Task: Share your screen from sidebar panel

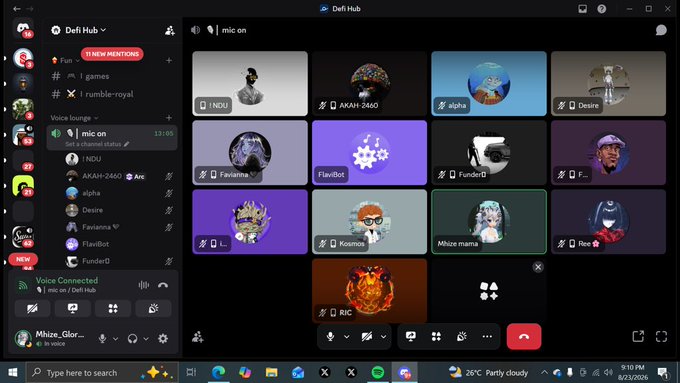Action: pyautogui.click(x=72, y=308)
